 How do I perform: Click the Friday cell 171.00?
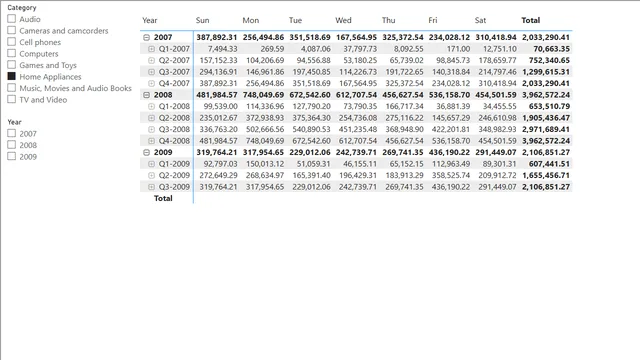pyautogui.click(x=458, y=49)
